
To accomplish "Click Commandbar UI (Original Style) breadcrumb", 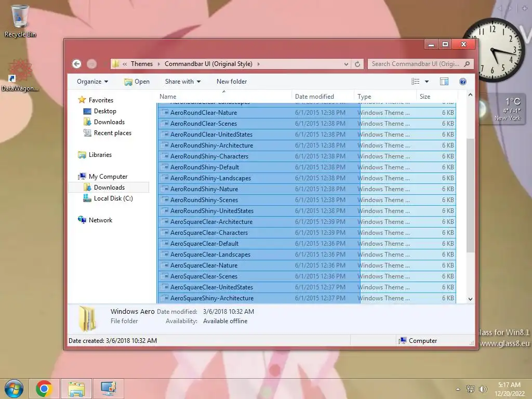I will (x=208, y=64).
